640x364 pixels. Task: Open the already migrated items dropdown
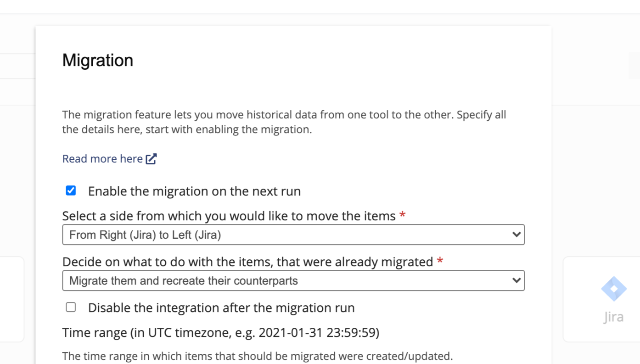293,280
